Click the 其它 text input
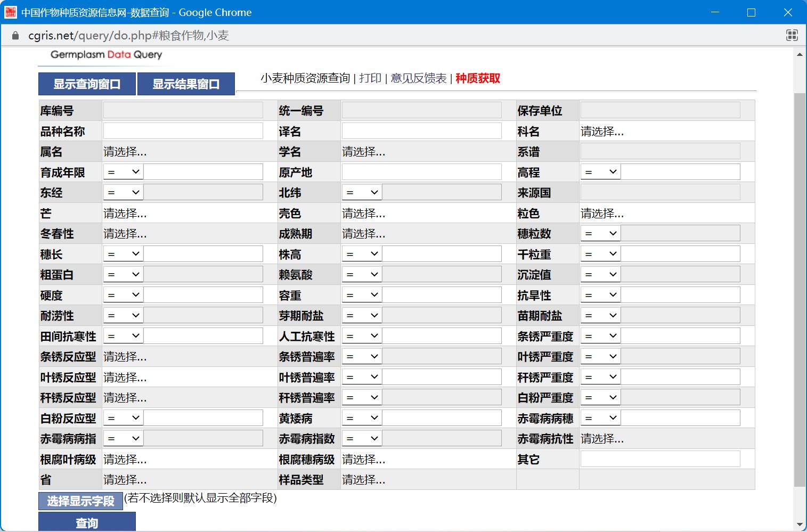Screen dimensions: 807x532 660,459
